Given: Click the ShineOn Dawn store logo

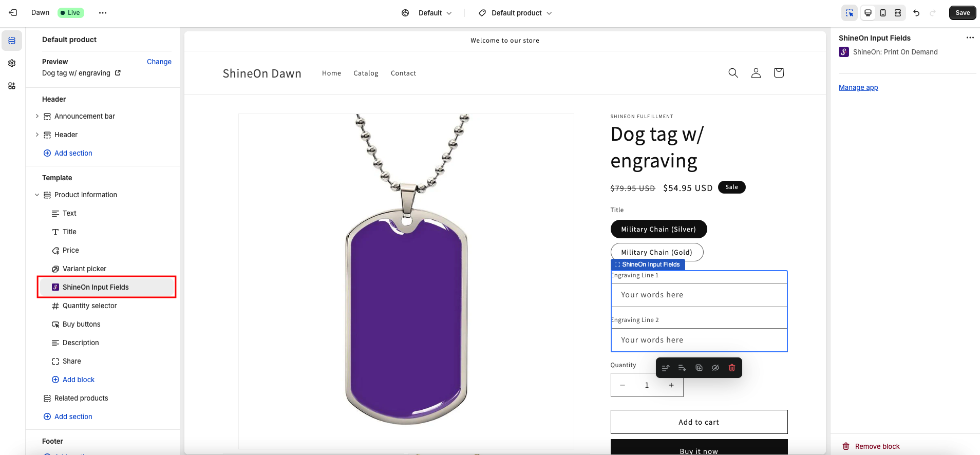Looking at the screenshot, I should tap(262, 73).
